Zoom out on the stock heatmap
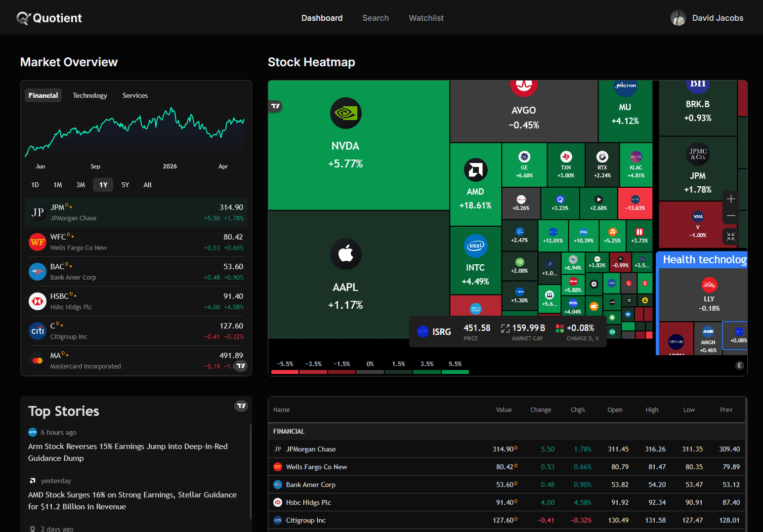763x532 pixels. coord(731,216)
